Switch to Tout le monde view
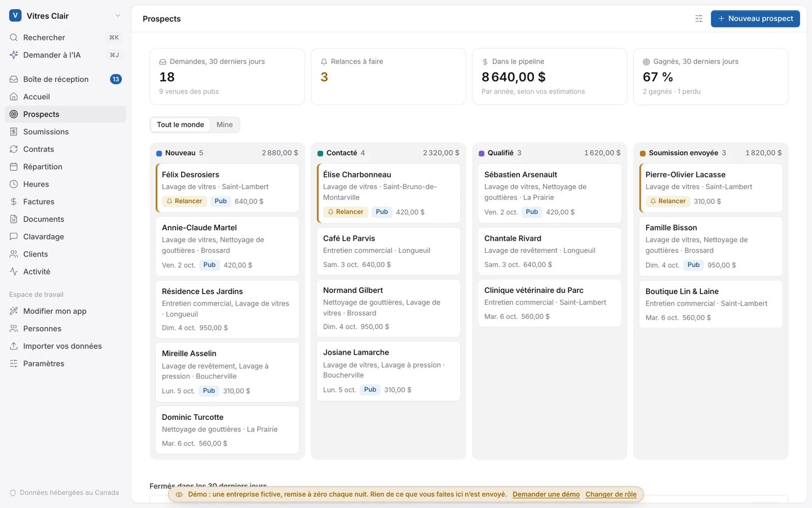This screenshot has height=508, width=812. pyautogui.click(x=180, y=125)
